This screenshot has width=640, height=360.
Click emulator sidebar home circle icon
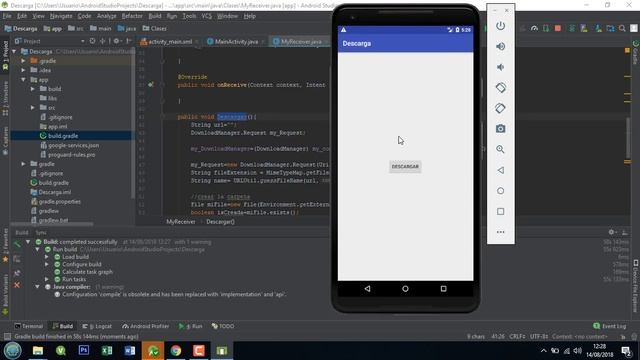tap(500, 191)
